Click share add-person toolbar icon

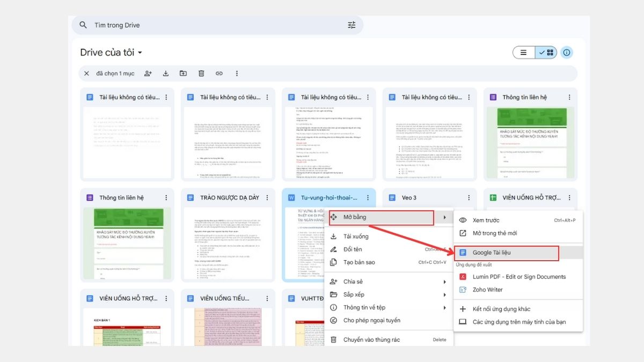(x=148, y=73)
